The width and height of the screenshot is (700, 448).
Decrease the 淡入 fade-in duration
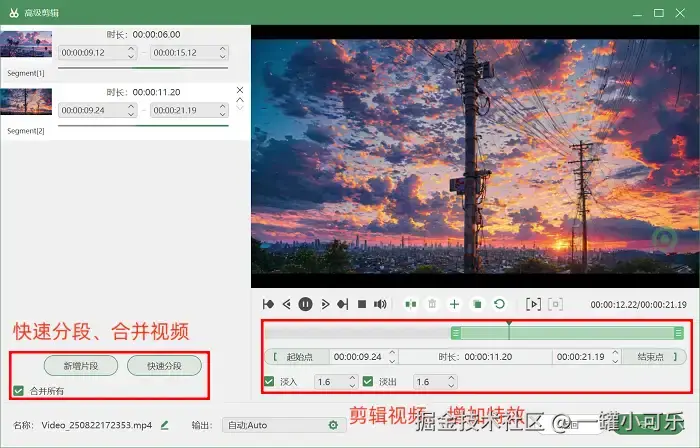(x=352, y=386)
